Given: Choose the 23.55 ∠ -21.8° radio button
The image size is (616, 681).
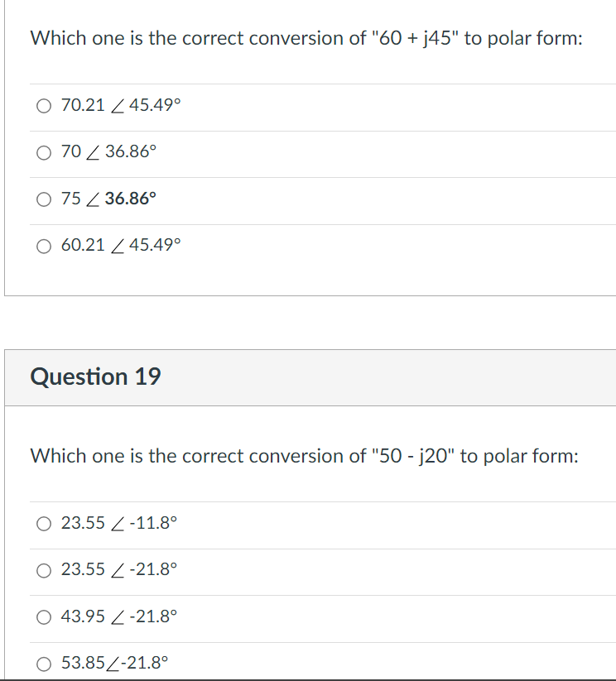Looking at the screenshot, I should [44, 570].
